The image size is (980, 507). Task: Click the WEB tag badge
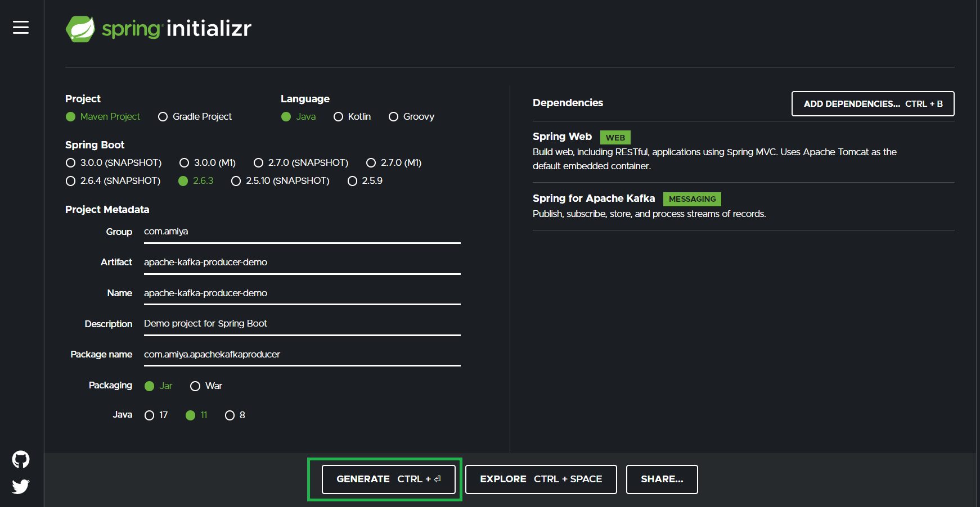[x=615, y=138]
